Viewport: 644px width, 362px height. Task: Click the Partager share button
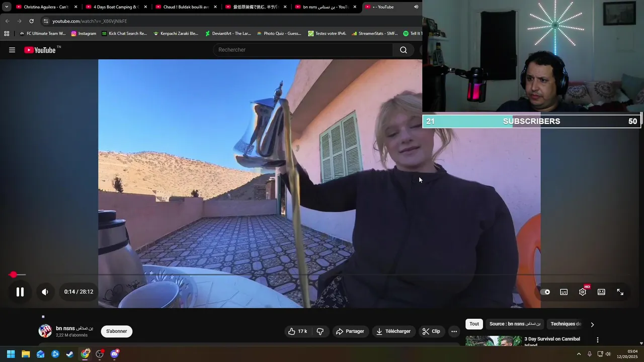(x=350, y=331)
